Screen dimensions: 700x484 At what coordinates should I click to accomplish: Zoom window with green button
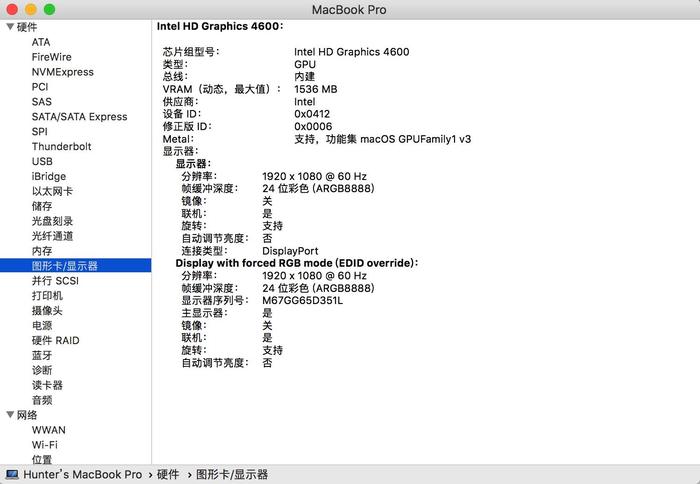point(50,9)
